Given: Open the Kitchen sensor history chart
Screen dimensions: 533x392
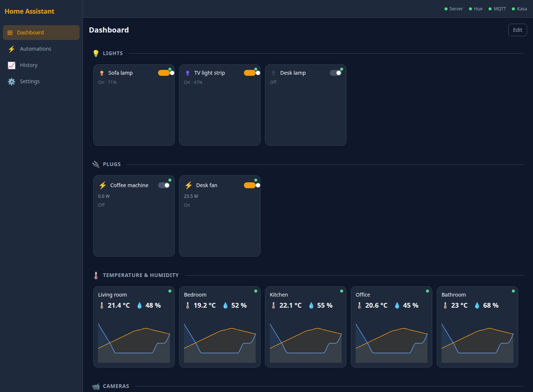Looking at the screenshot, I should click(306, 343).
